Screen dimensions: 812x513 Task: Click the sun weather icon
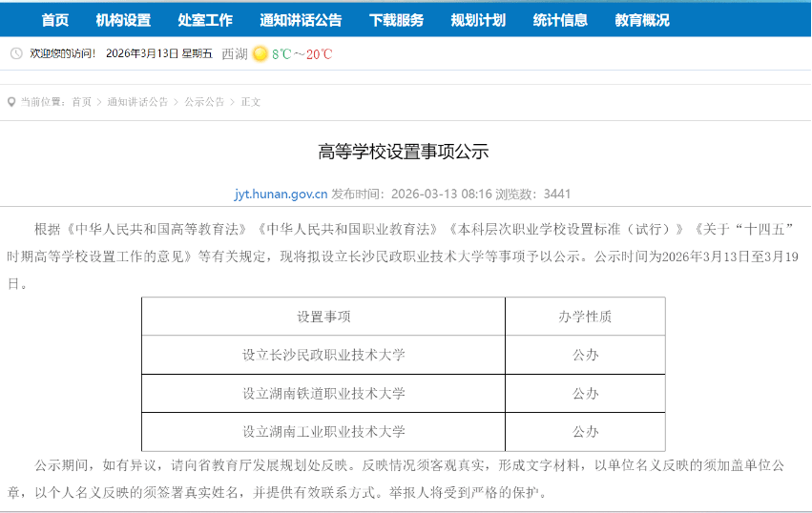click(x=260, y=54)
